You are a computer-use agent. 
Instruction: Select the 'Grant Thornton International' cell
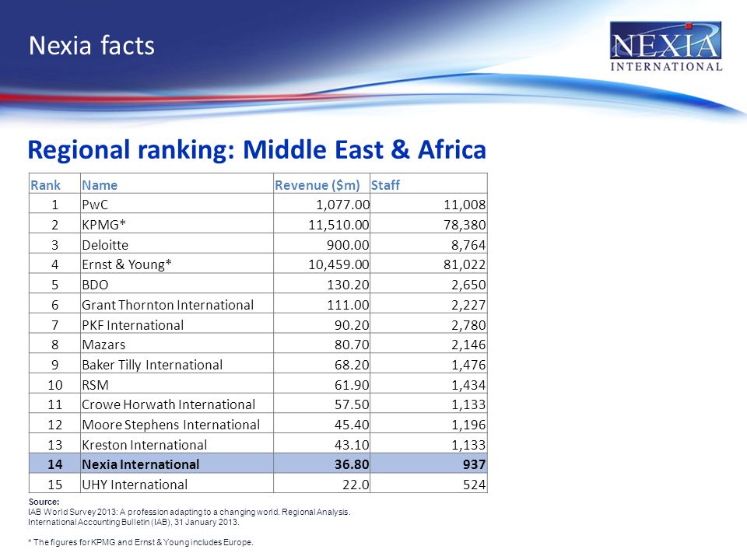pos(177,304)
